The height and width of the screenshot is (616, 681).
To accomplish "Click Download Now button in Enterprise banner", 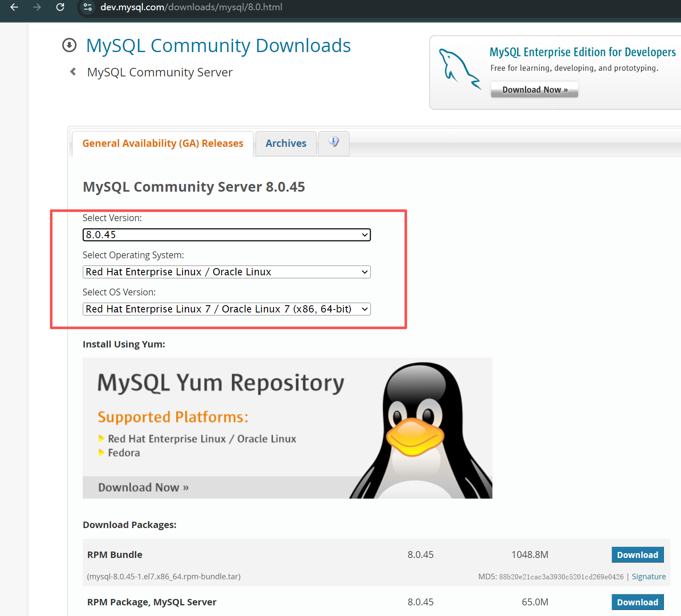I will point(535,90).
